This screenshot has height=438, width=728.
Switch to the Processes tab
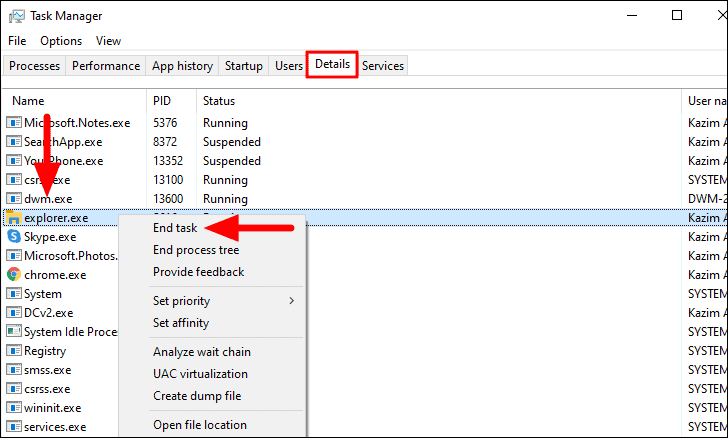tap(34, 66)
